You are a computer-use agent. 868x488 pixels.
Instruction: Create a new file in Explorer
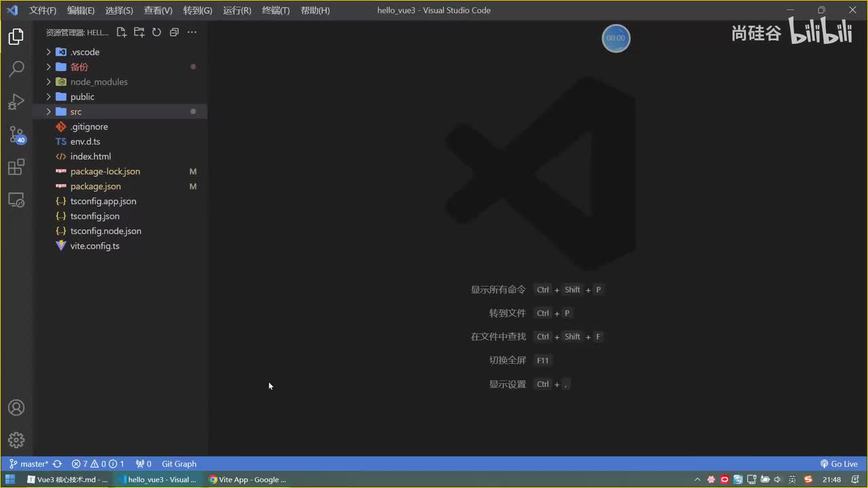(121, 32)
